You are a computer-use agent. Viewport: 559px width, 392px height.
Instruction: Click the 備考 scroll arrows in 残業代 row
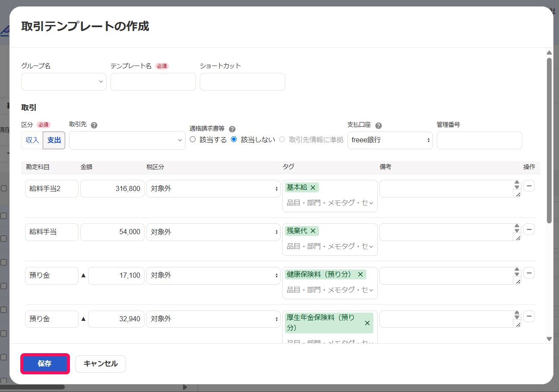[x=517, y=228]
